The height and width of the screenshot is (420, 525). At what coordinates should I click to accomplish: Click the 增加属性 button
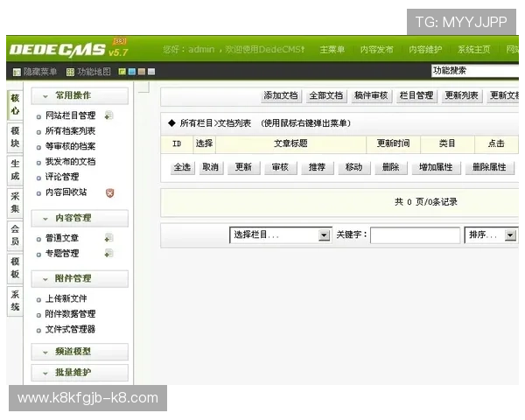tap(436, 167)
